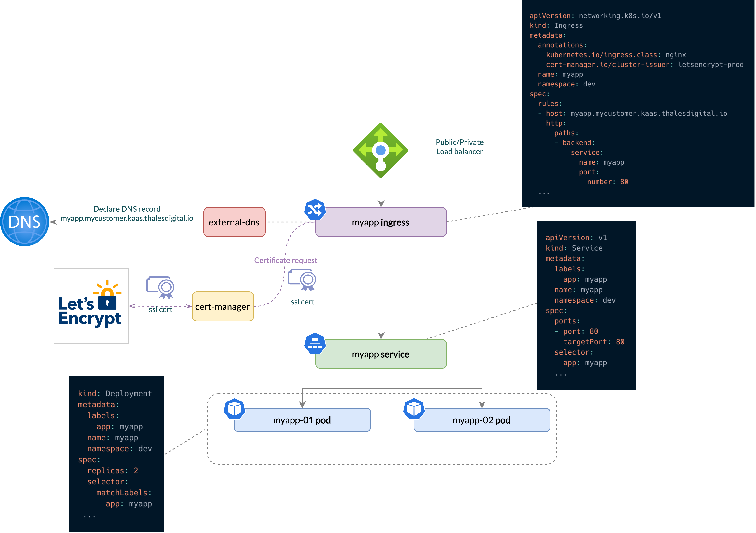Image resolution: width=756 pixels, height=533 pixels.
Task: Click the service hexagon icon on myapp service
Action: tap(315, 344)
